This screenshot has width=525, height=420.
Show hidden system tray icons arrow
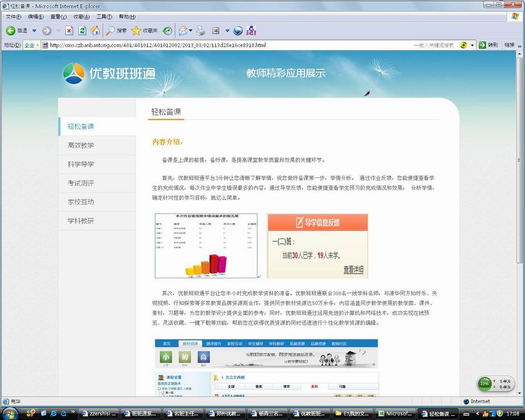478,414
